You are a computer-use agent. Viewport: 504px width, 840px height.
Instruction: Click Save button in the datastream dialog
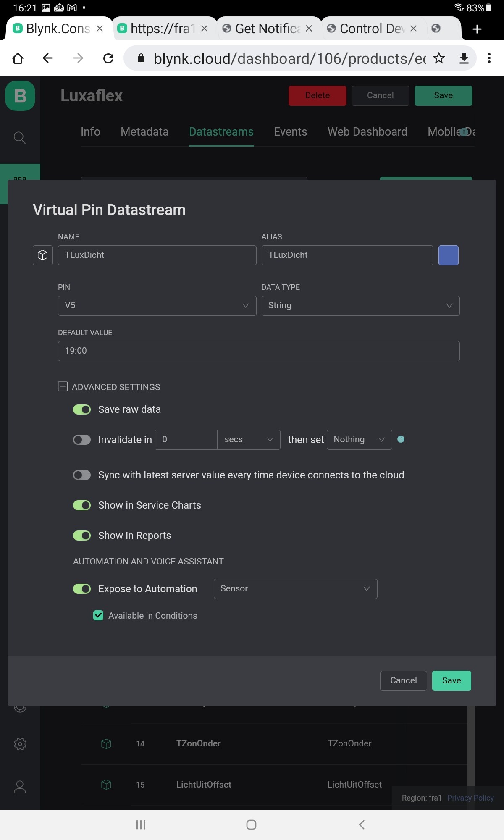[x=451, y=680]
